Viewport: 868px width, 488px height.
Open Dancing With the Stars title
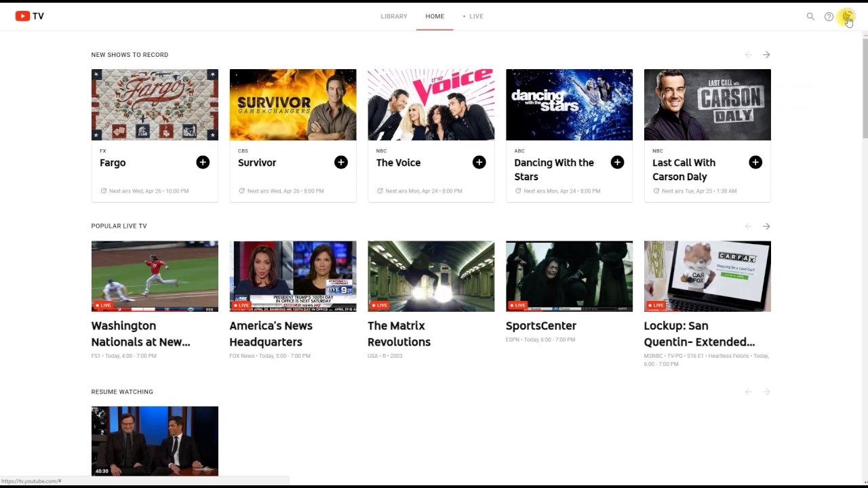[554, 169]
